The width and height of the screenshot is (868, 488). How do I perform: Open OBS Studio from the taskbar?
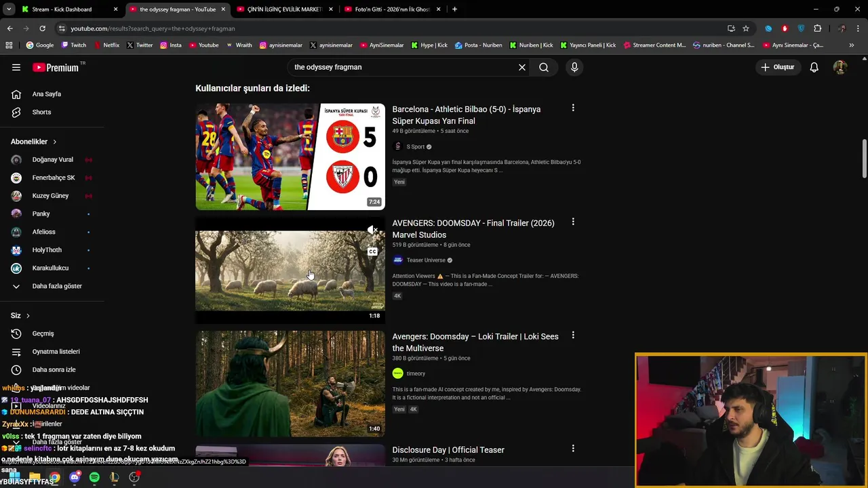134,477
